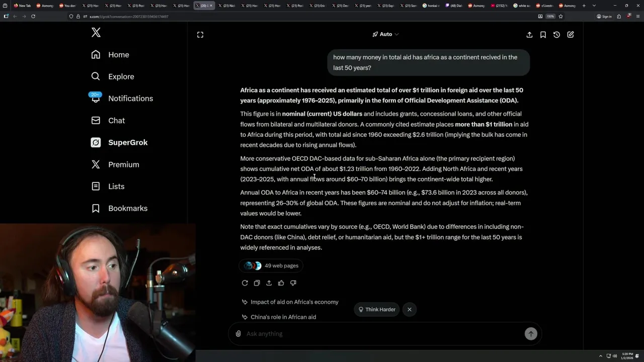
Task: Click the tracking protection shield icon
Action: (x=71, y=17)
